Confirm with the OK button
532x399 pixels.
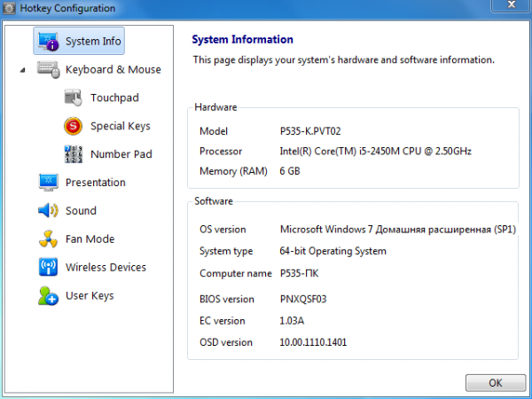pos(496,383)
